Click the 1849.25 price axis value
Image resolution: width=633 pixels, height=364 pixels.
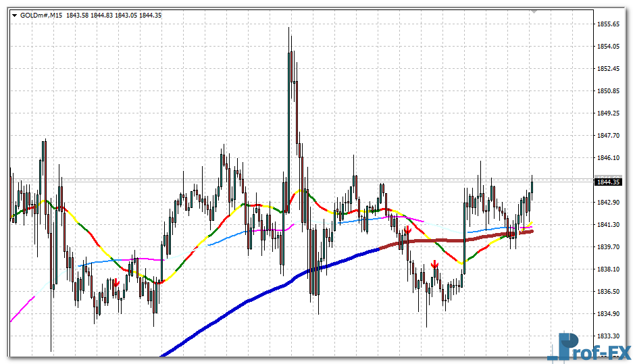coord(609,113)
